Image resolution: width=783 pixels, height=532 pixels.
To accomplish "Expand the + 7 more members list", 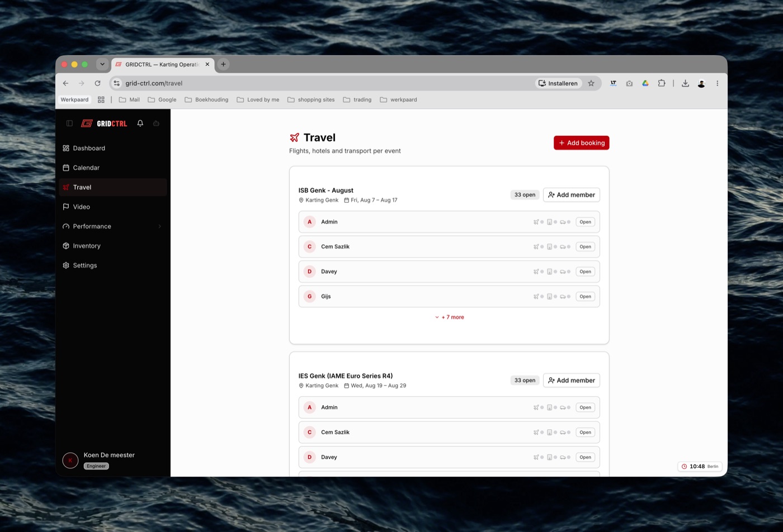I will tap(449, 317).
